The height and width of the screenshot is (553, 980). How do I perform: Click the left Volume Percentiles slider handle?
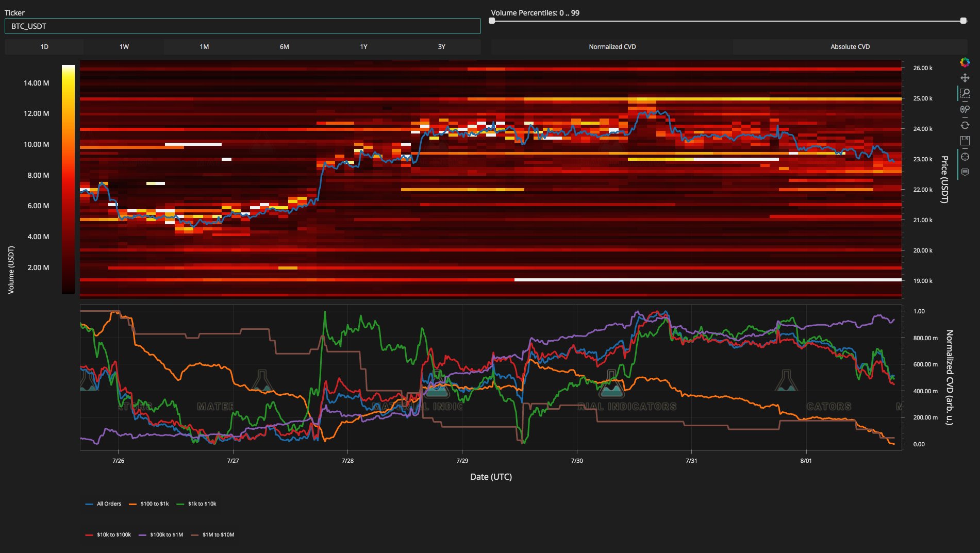(492, 21)
